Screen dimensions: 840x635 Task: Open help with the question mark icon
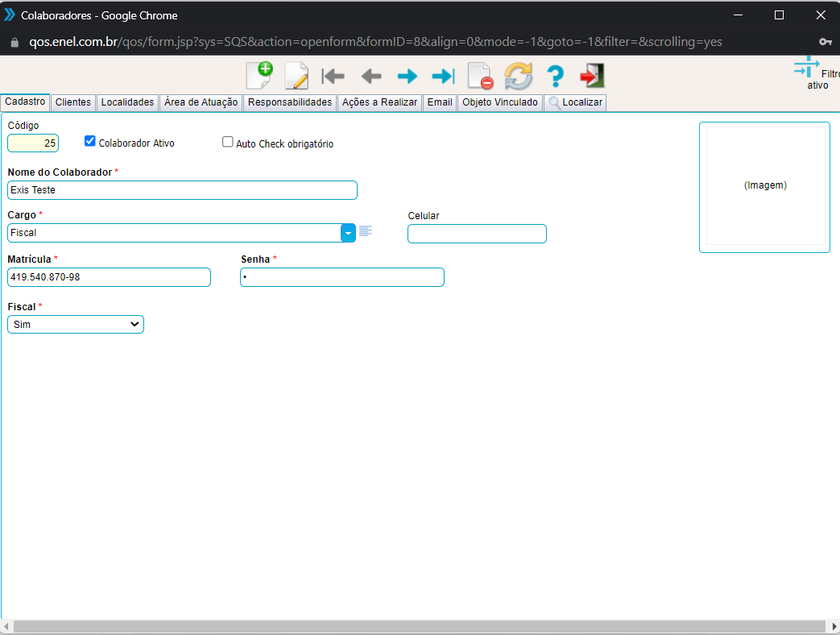(555, 77)
